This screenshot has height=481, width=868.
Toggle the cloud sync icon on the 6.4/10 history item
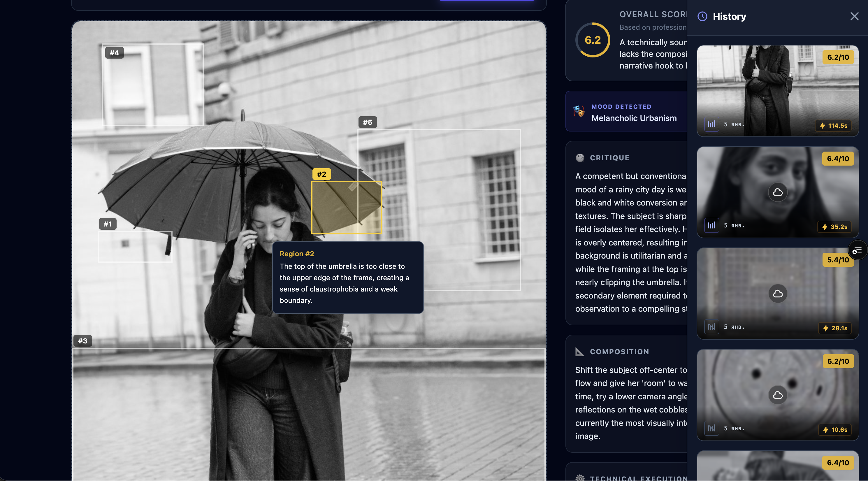click(x=777, y=192)
